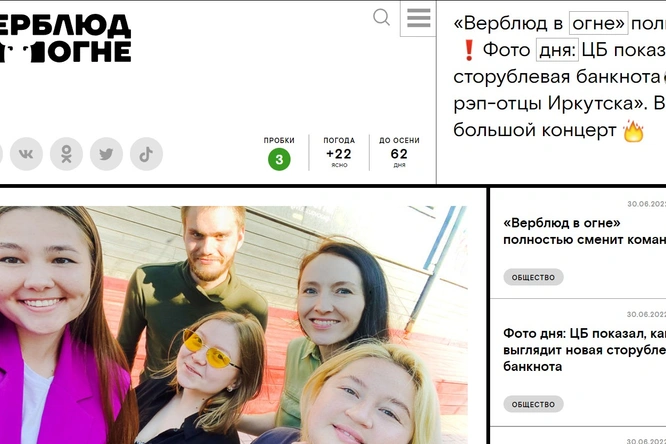The height and width of the screenshot is (444, 666).
Task: Open the Odnoklassniki social page
Action: 66,154
